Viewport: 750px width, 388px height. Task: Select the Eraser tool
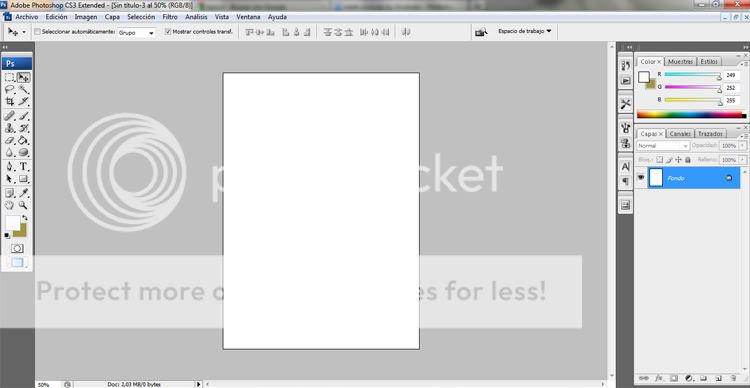coord(10,141)
